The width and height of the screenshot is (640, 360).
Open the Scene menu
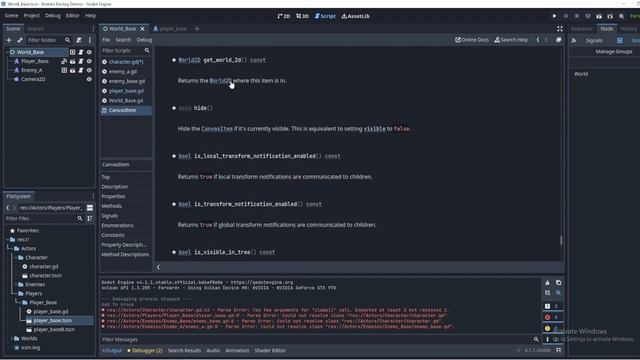coord(11,16)
